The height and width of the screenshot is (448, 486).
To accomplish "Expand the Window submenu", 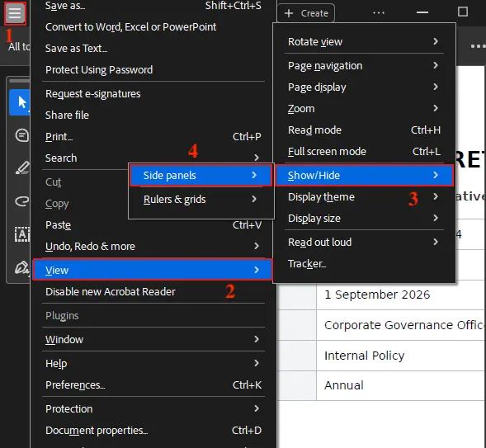I will [x=153, y=339].
